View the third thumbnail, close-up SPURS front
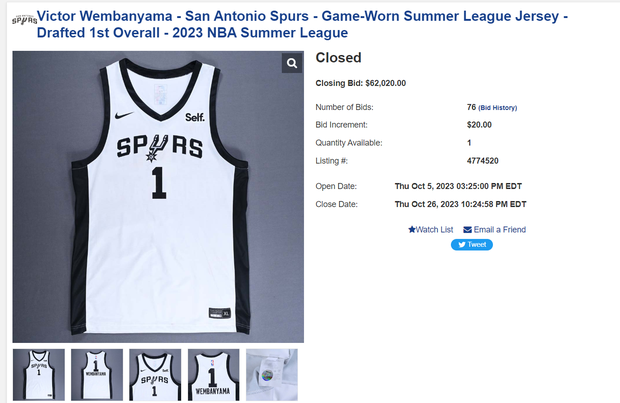The image size is (620, 403). point(156,375)
